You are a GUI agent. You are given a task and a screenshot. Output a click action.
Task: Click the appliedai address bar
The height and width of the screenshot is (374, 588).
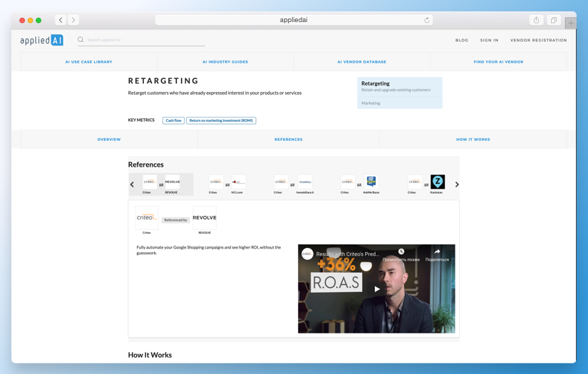point(294,20)
